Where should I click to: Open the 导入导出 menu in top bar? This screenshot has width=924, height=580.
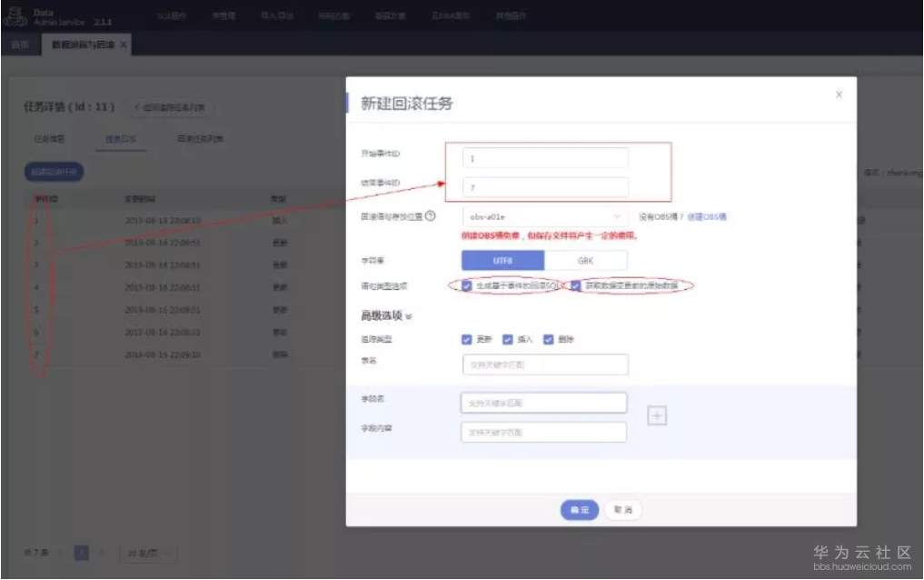(277, 16)
